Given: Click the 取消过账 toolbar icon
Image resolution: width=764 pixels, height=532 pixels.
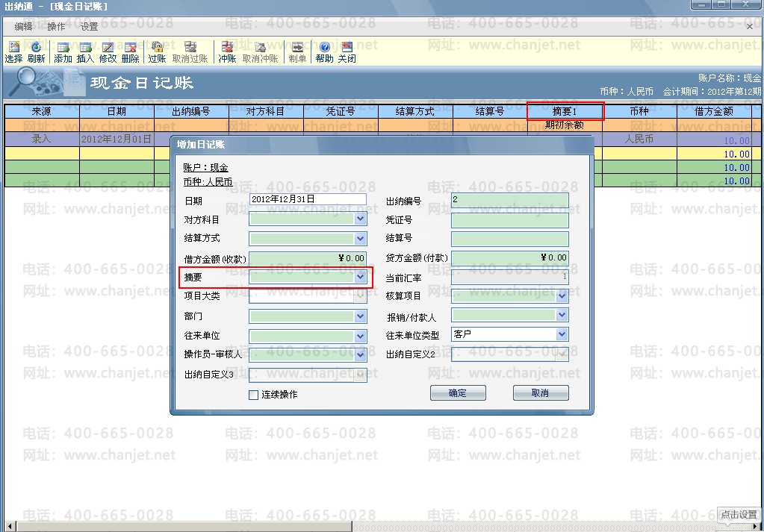Looking at the screenshot, I should [190, 52].
